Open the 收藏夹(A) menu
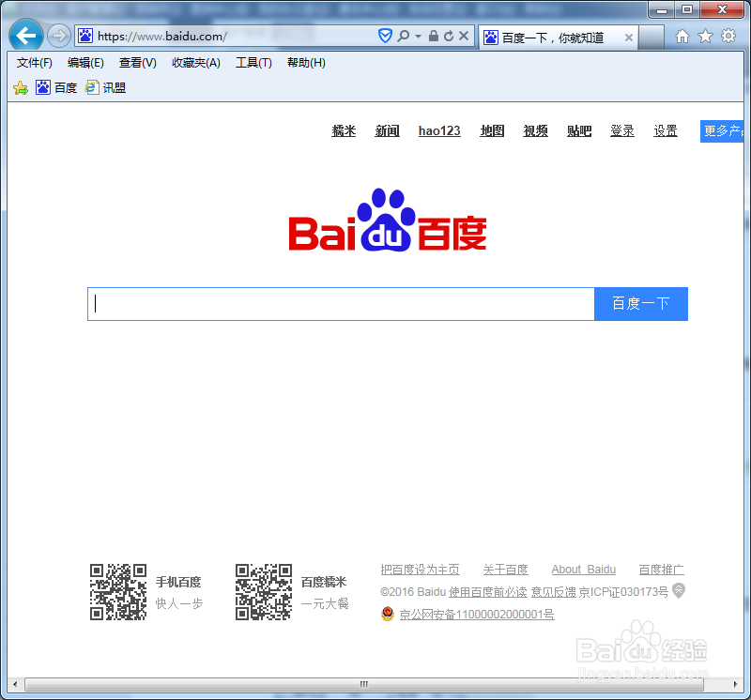This screenshot has width=751, height=700. click(196, 63)
